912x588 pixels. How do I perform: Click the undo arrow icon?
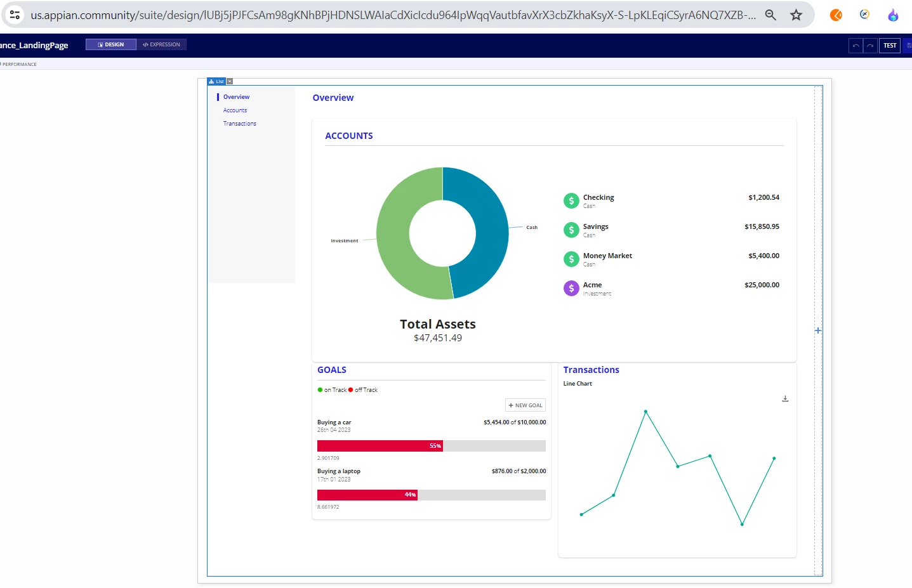(856, 46)
